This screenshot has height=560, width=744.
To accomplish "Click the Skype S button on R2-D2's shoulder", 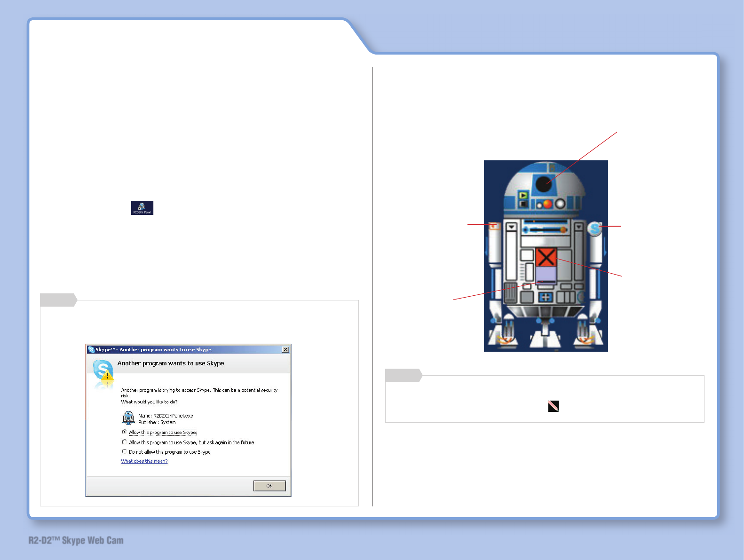I will click(595, 229).
